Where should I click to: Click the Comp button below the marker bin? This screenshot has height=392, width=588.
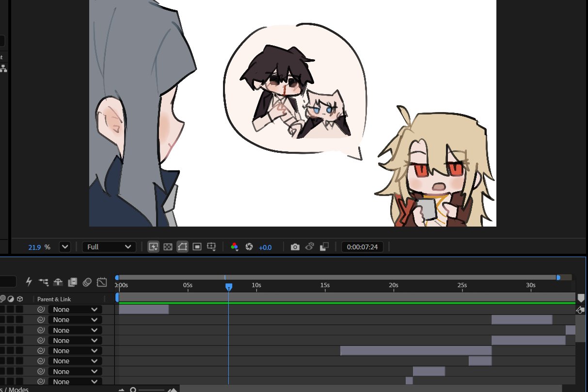[x=580, y=310]
